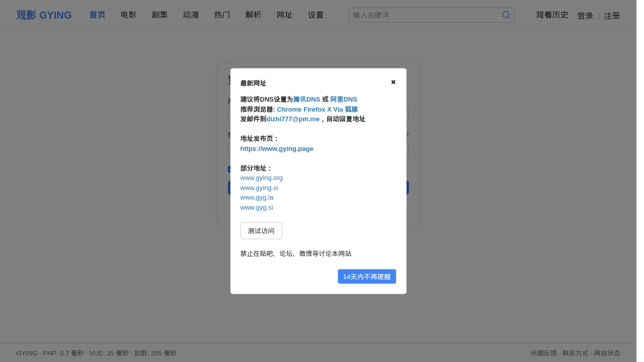Close the 最新网址 popup dialog

click(x=393, y=82)
